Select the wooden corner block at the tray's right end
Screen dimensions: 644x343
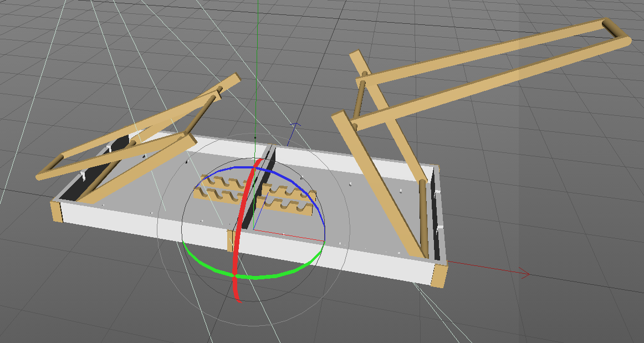click(438, 275)
